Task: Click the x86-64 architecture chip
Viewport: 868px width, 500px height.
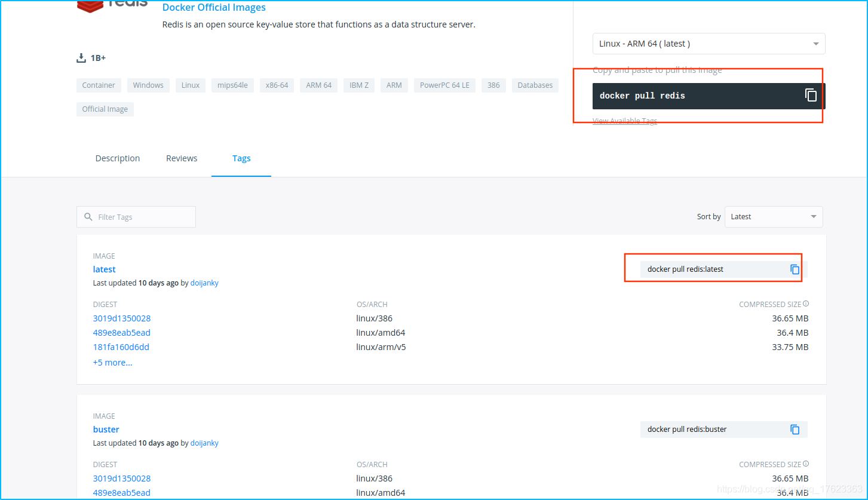Action: pos(277,85)
